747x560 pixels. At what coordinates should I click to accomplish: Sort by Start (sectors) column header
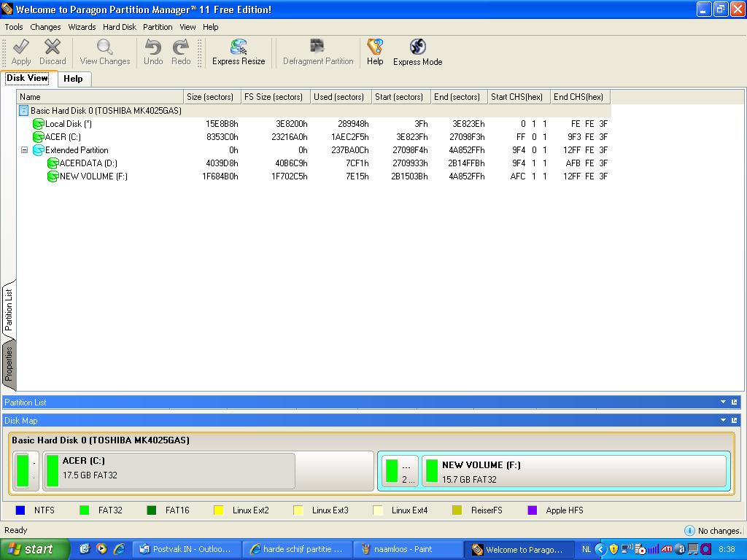[x=401, y=97]
